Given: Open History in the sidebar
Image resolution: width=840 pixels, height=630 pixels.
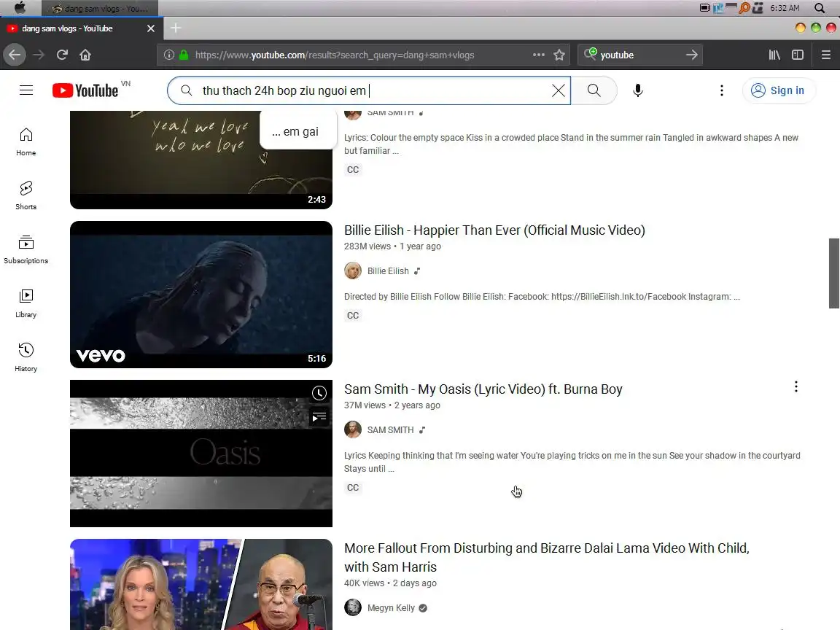Looking at the screenshot, I should point(26,357).
